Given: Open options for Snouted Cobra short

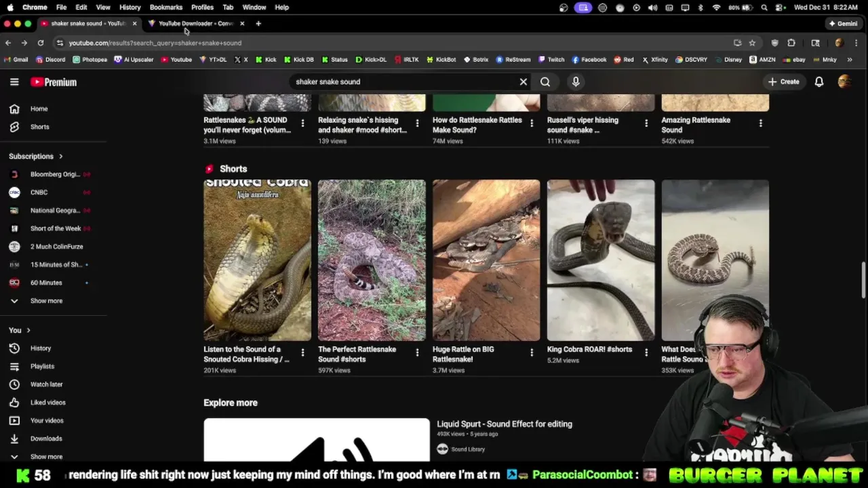Looking at the screenshot, I should coord(302,352).
